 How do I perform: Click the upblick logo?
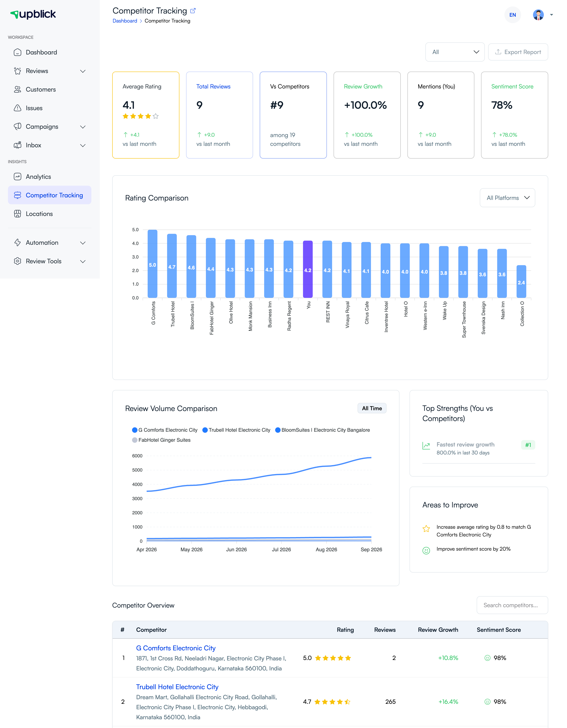(x=33, y=14)
